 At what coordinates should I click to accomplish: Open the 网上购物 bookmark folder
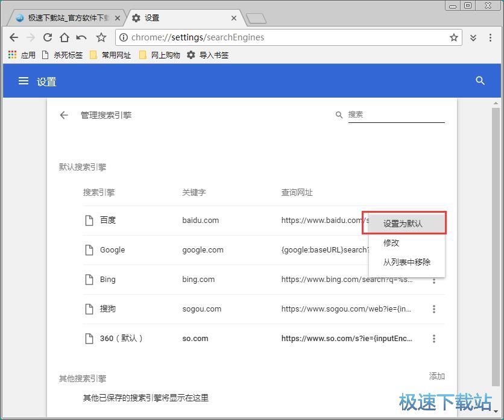[x=159, y=55]
